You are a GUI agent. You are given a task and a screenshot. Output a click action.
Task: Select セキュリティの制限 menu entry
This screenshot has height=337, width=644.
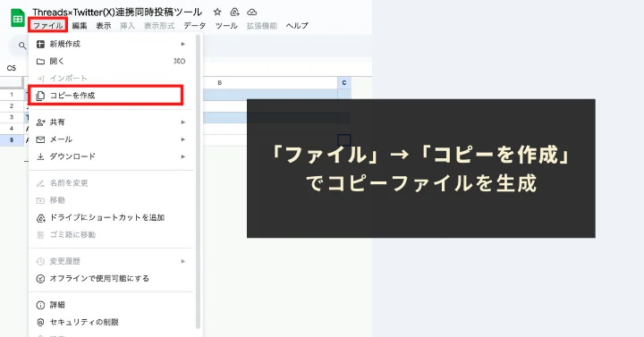pyautogui.click(x=111, y=322)
